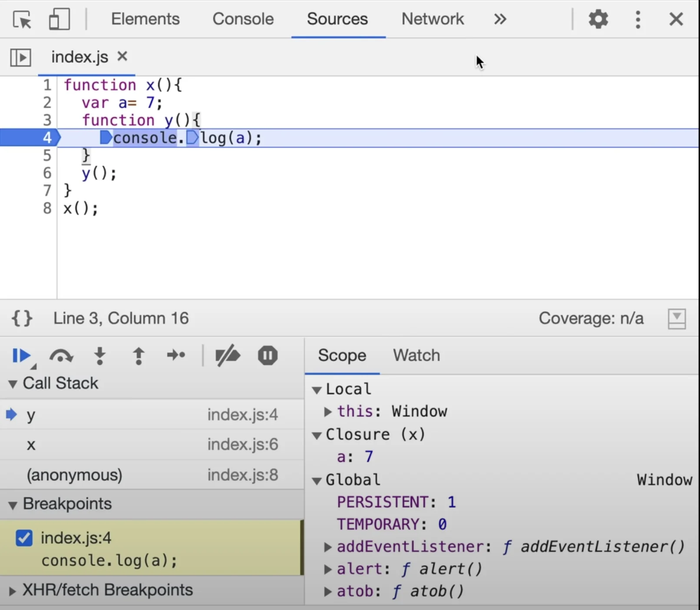Image resolution: width=700 pixels, height=610 pixels.
Task: Collapse the Closure (x) scope
Action: click(317, 435)
